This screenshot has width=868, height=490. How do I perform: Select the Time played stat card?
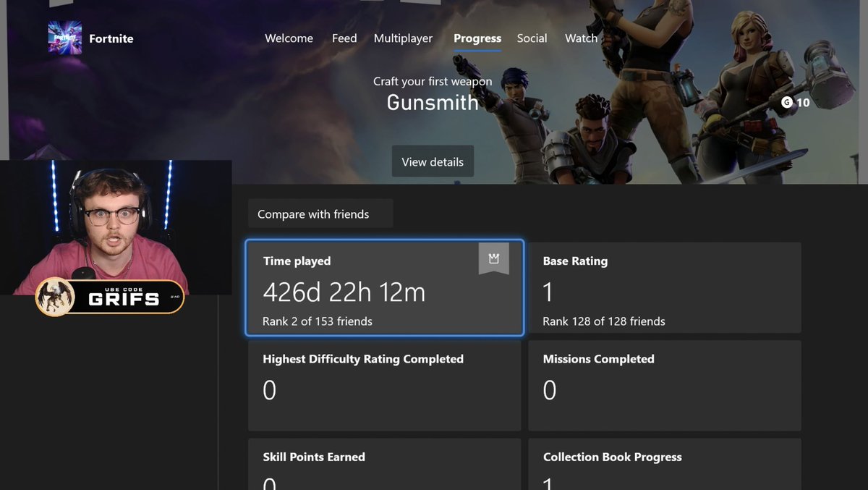pos(384,288)
